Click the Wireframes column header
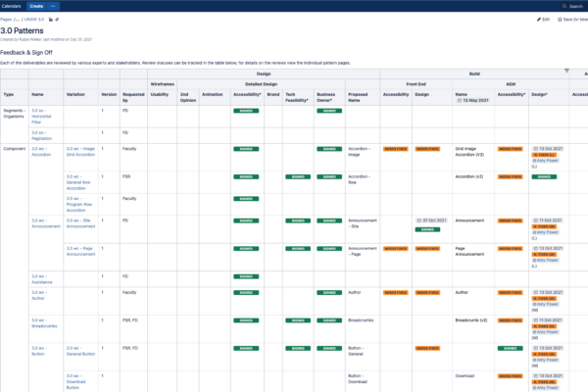 point(163,84)
